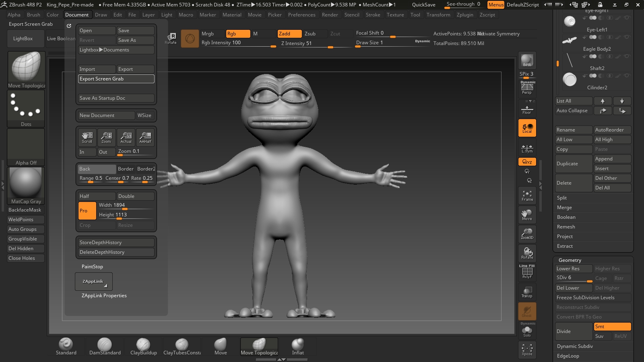This screenshot has width=644, height=362.
Task: Select the Inflat brush
Action: click(298, 347)
